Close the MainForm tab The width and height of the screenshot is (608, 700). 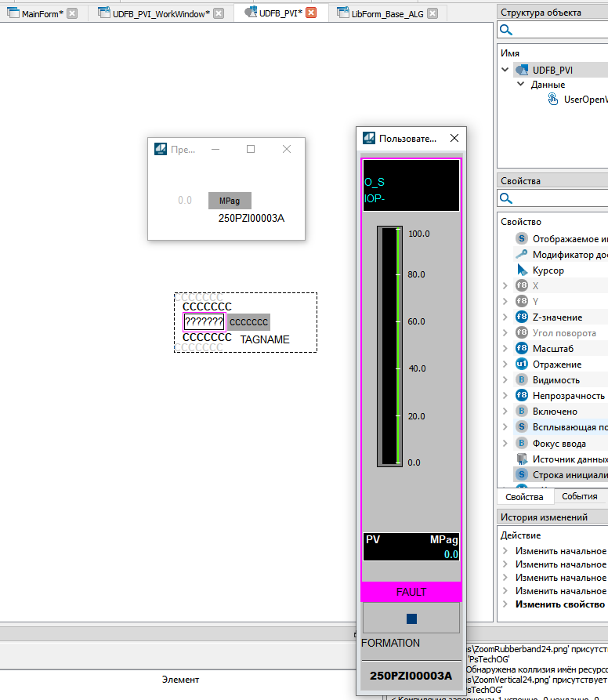[x=72, y=13]
